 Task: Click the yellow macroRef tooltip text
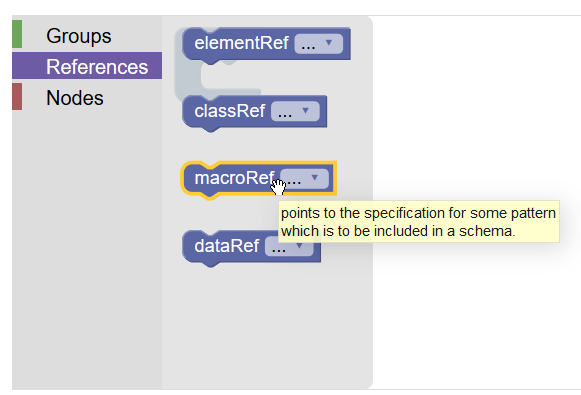(418, 222)
